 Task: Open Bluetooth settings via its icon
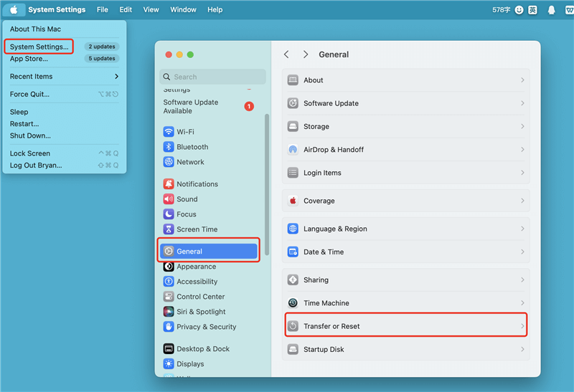pos(169,147)
